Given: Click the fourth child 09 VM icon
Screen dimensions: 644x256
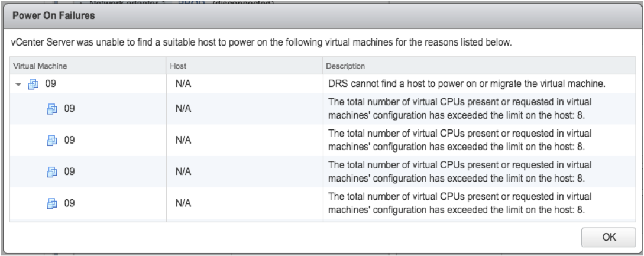Looking at the screenshot, I should click(52, 203).
